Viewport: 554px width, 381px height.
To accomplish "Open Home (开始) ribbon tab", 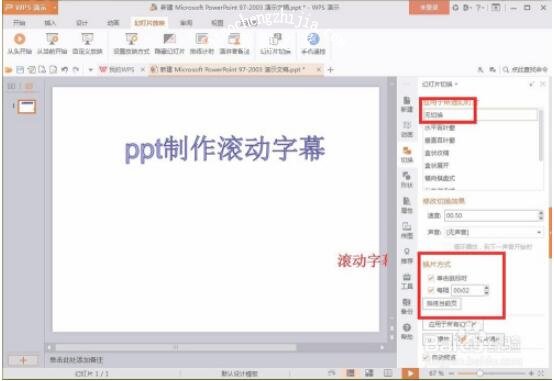I will point(19,23).
